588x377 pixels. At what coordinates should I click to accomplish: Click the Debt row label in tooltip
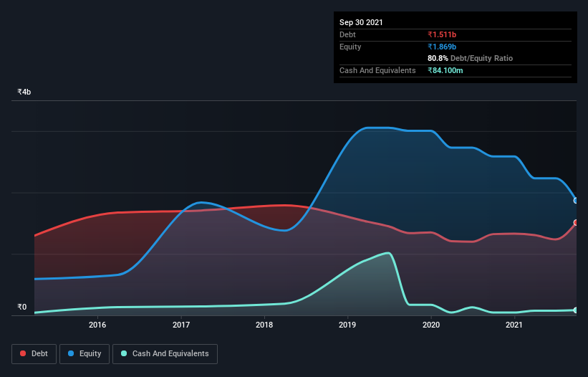(347, 34)
